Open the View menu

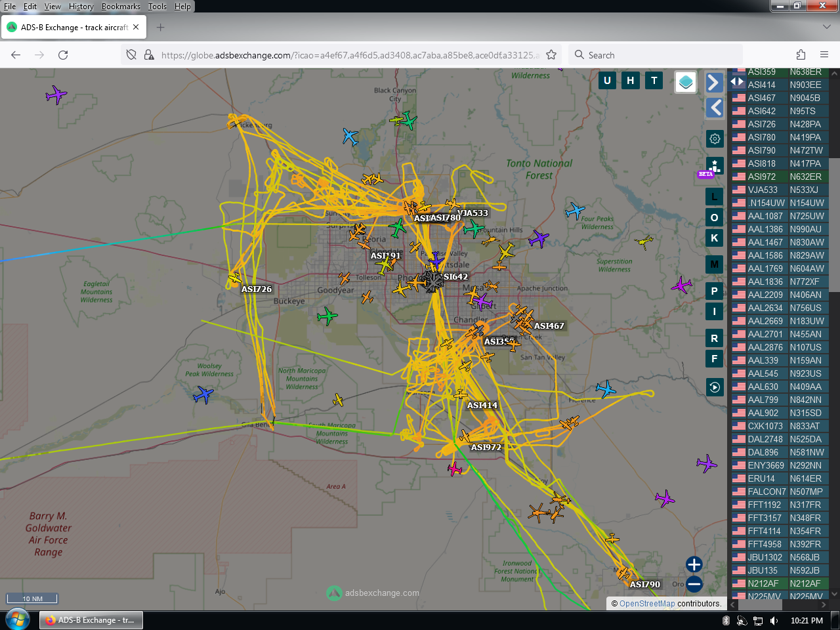pyautogui.click(x=52, y=7)
